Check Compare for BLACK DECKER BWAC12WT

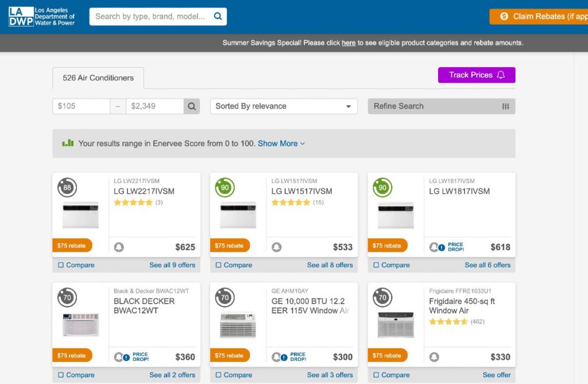coord(61,375)
